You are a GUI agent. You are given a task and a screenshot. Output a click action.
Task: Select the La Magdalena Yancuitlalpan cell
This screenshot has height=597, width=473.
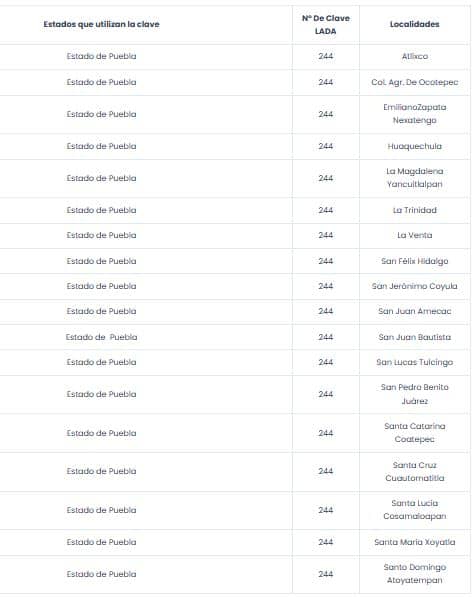click(x=415, y=178)
